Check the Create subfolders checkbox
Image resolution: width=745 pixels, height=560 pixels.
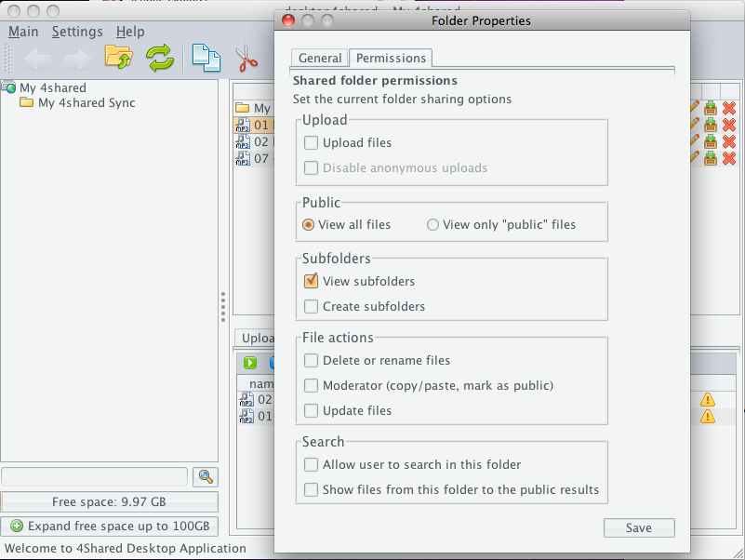[311, 306]
